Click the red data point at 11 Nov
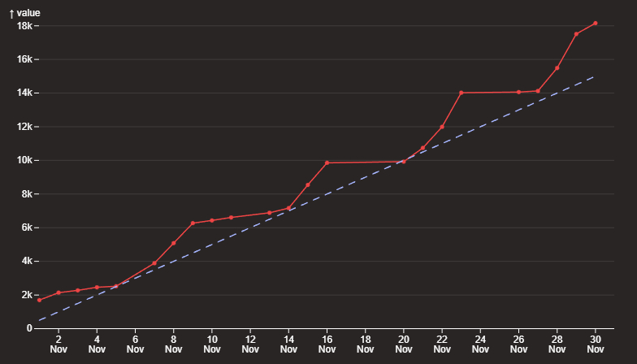 click(231, 217)
